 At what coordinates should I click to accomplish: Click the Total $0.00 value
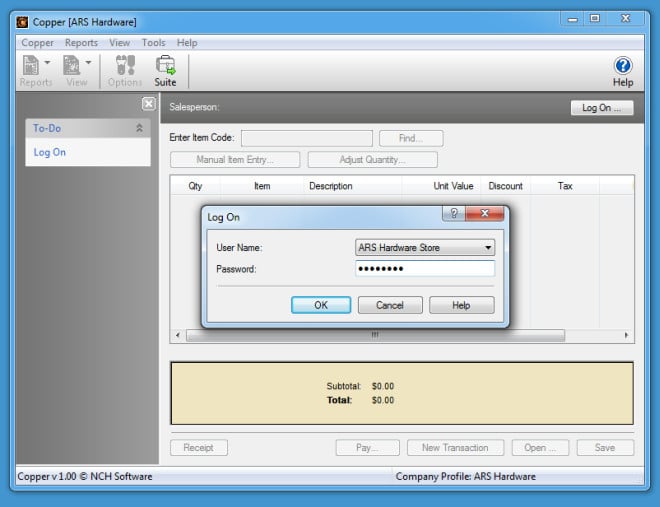click(383, 400)
